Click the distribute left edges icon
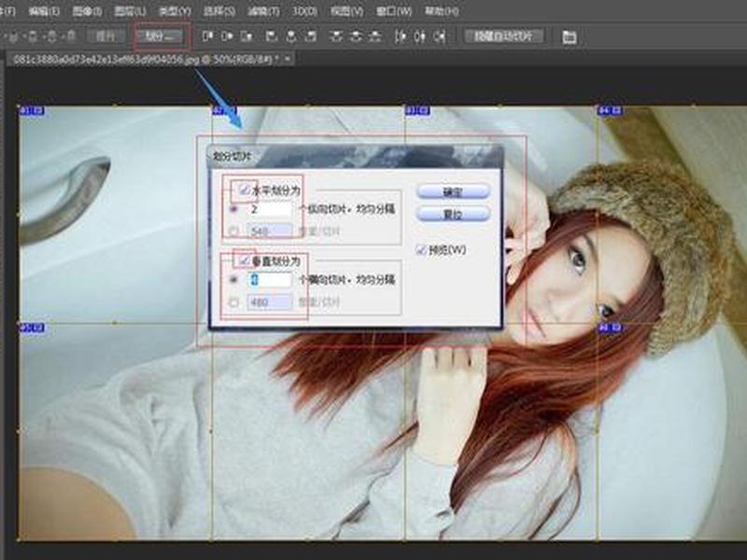 tap(401, 36)
